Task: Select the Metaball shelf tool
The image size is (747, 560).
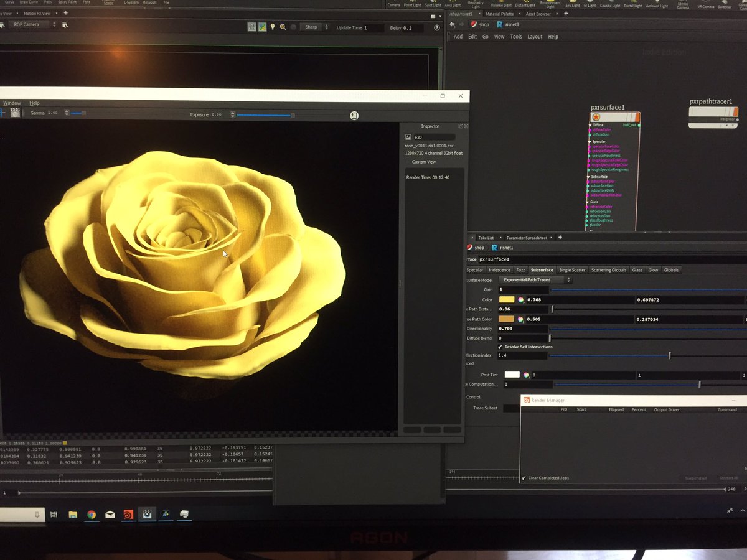Action: point(149,2)
